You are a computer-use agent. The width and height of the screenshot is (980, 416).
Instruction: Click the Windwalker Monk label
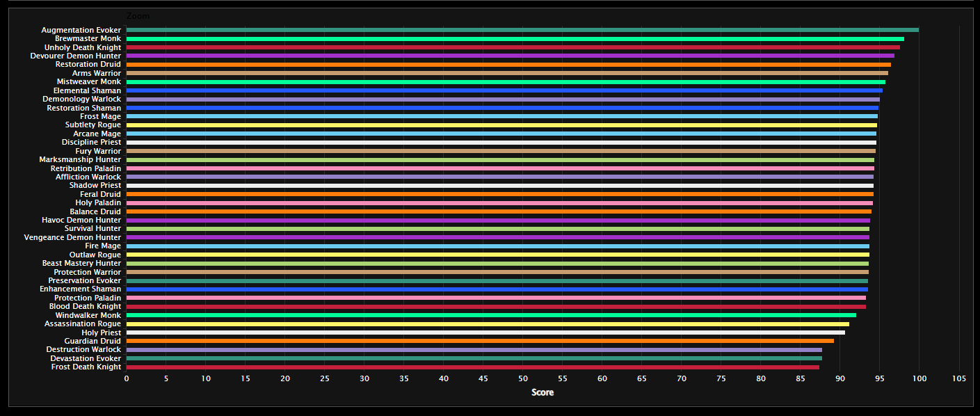(88, 315)
